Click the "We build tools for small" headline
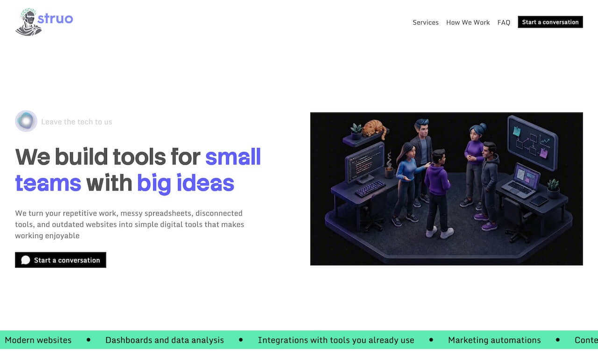The height and width of the screenshot is (364, 598). (138, 157)
